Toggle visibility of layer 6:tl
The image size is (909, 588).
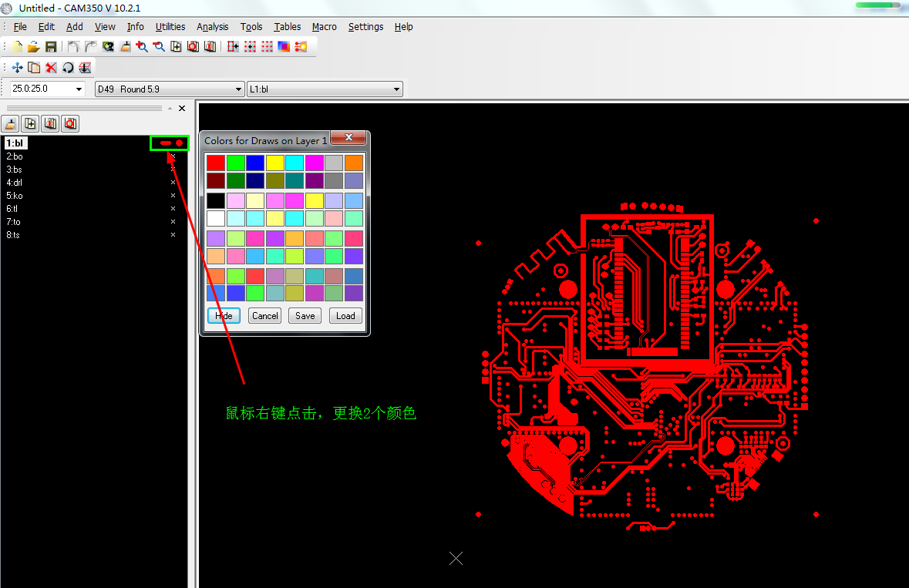173,209
